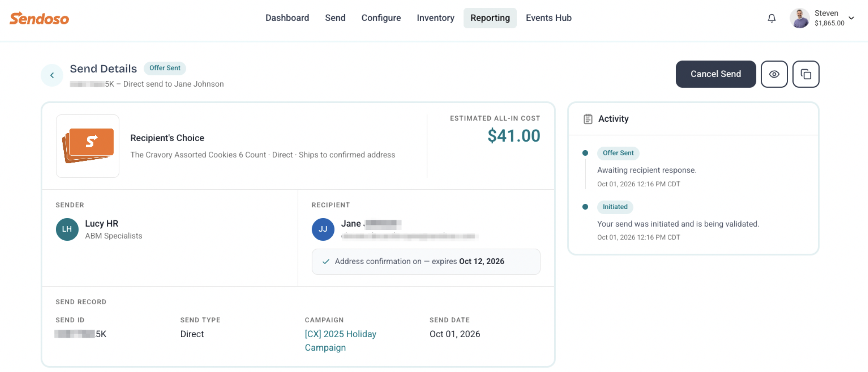Click the address confirmation checkmark icon

325,262
